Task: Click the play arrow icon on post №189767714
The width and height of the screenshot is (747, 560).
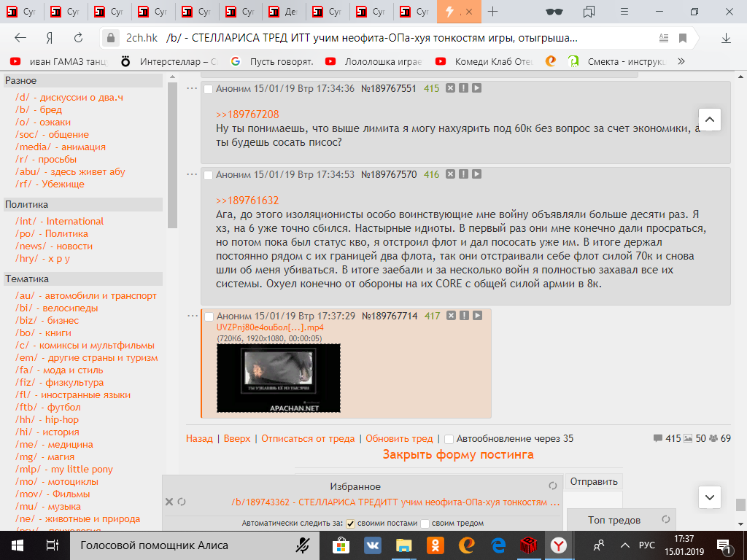Action: tap(477, 315)
